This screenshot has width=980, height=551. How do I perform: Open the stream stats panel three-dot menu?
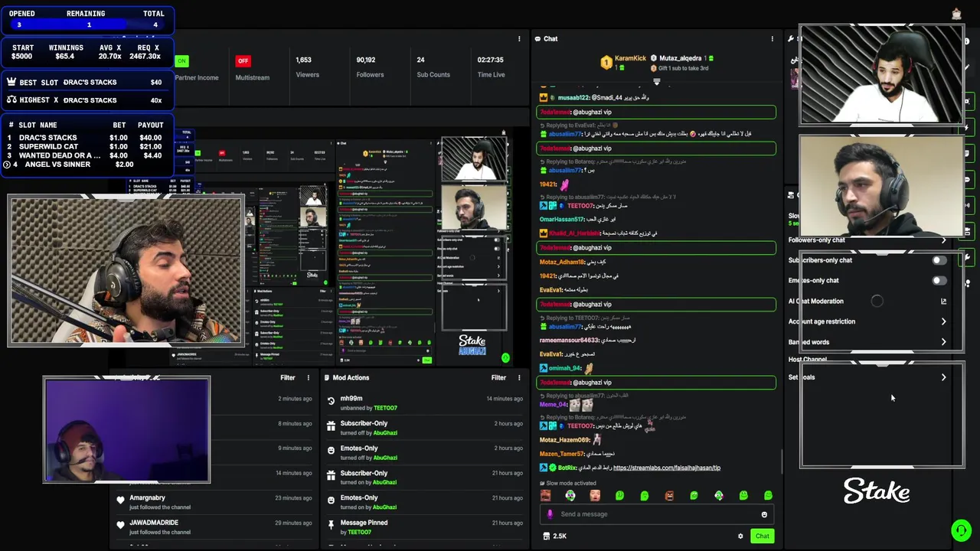pos(519,38)
